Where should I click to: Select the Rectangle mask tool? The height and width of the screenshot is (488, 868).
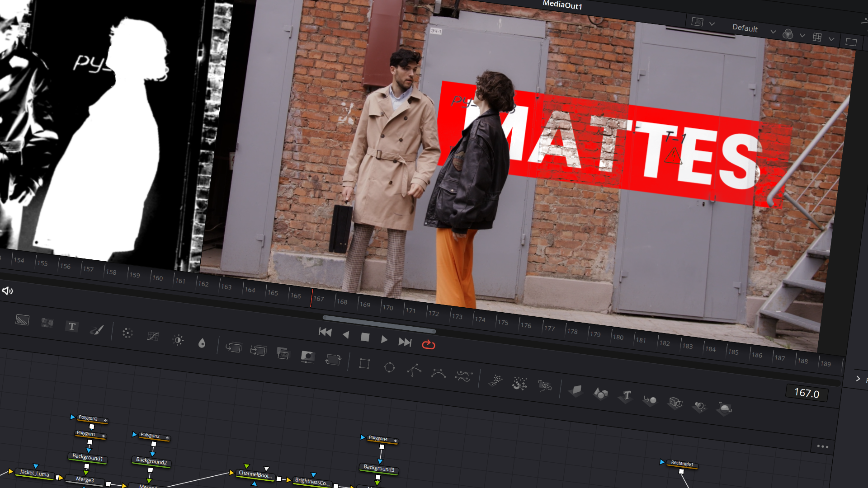(x=364, y=364)
